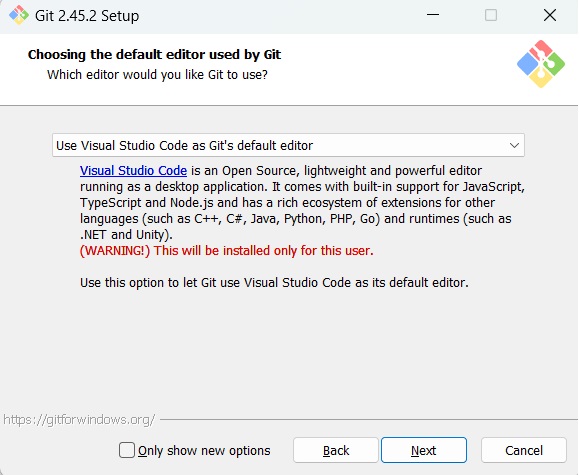
Task: Click the greyed-out maximize button
Action: [491, 15]
